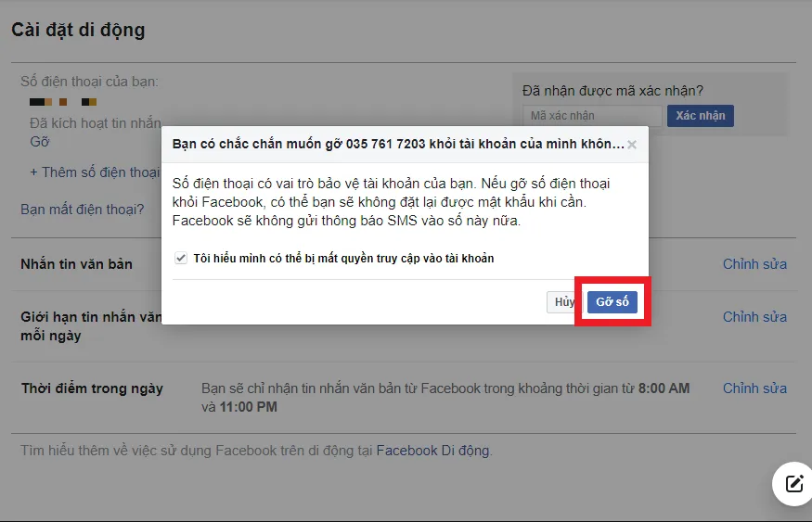Follow the Facebook Di động link
Screen dimensions: 812x522
tap(432, 451)
